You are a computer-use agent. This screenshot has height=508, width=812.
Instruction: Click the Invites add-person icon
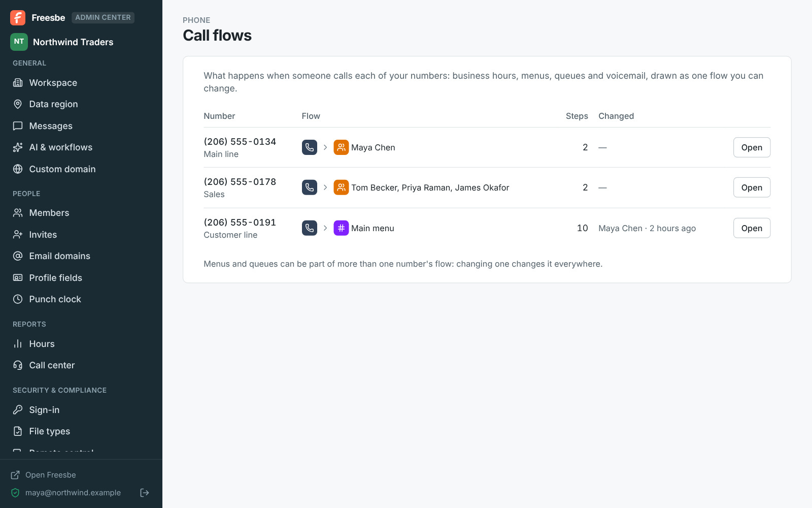point(18,235)
